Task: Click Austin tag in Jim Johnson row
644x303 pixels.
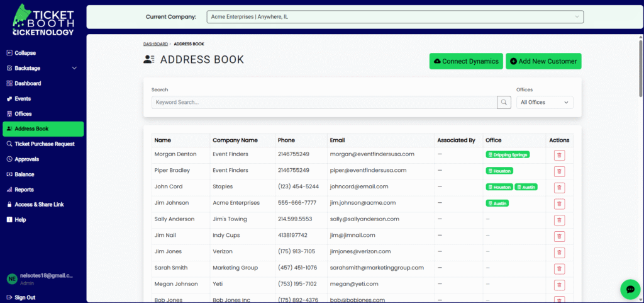Action: (497, 203)
